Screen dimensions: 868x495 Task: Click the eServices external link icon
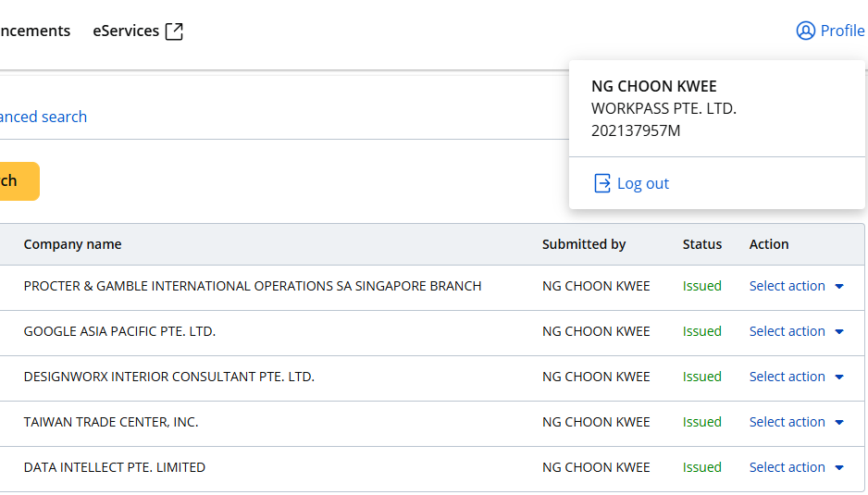click(174, 31)
